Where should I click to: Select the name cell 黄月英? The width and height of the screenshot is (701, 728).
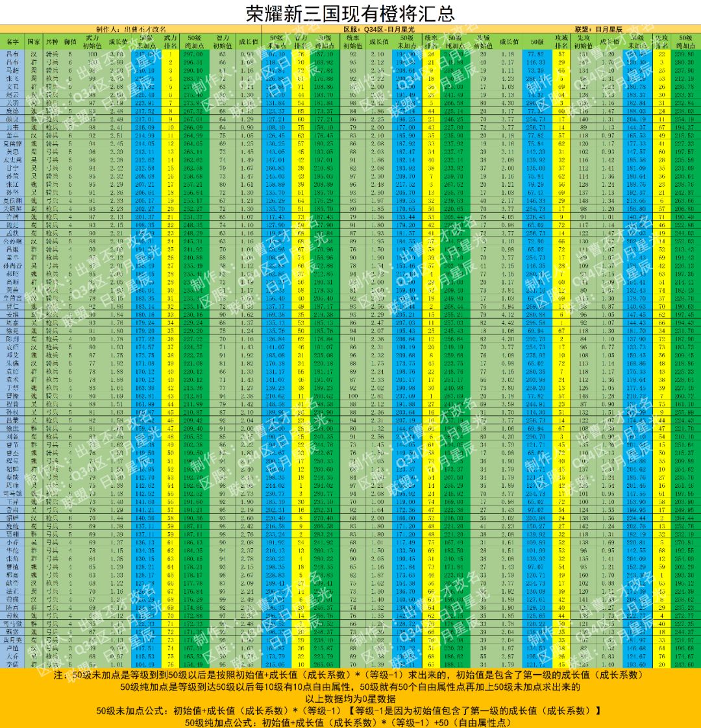12,640
